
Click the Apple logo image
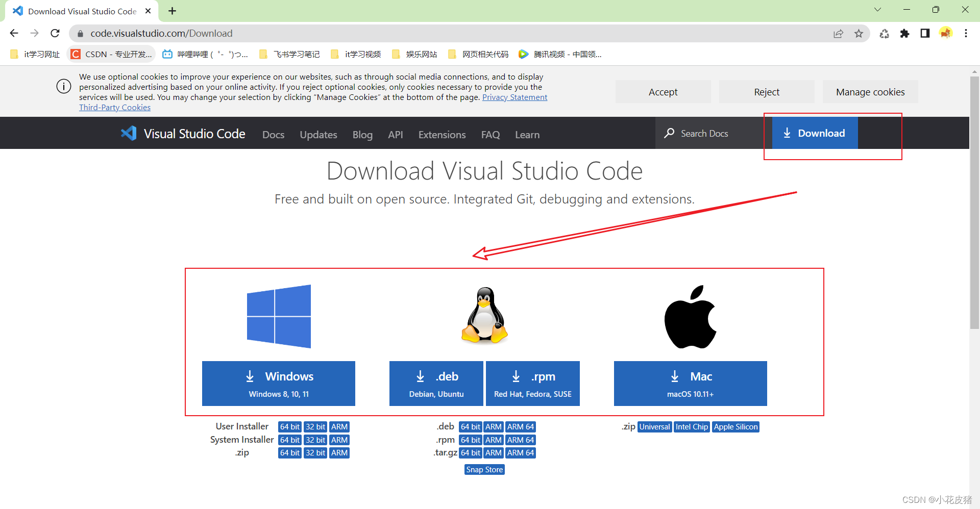click(690, 317)
